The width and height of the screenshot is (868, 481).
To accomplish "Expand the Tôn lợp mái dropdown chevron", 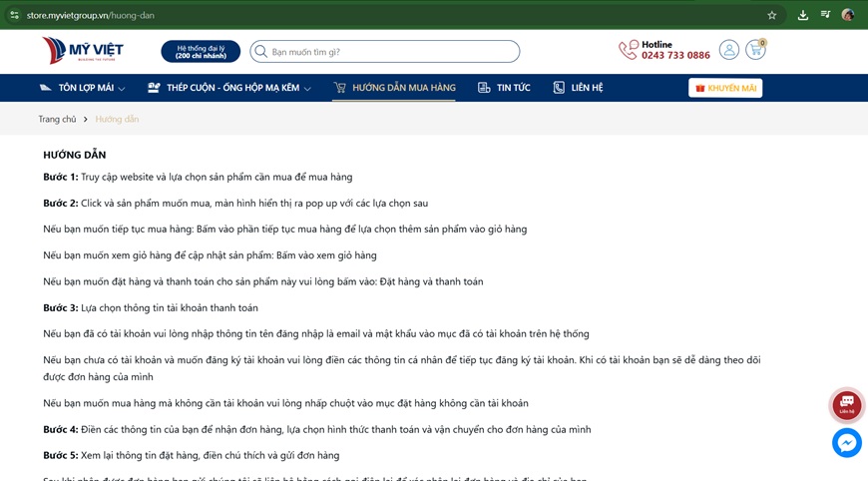I will pyautogui.click(x=122, y=89).
